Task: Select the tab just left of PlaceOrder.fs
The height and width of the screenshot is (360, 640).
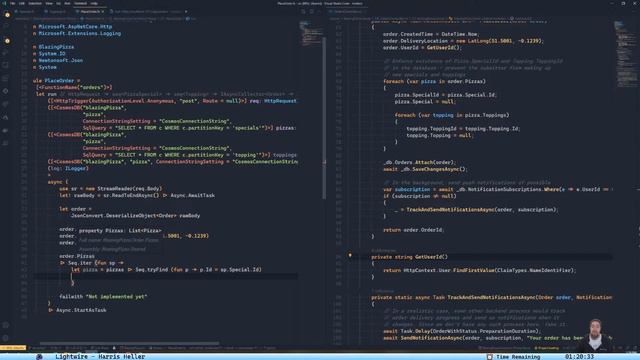Action: (x=57, y=11)
